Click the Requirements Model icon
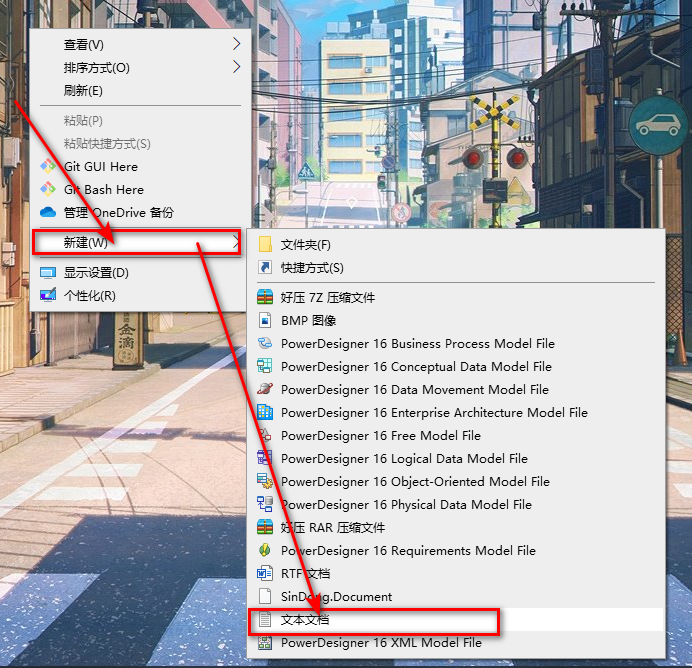Image resolution: width=692 pixels, height=668 pixels. (265, 550)
